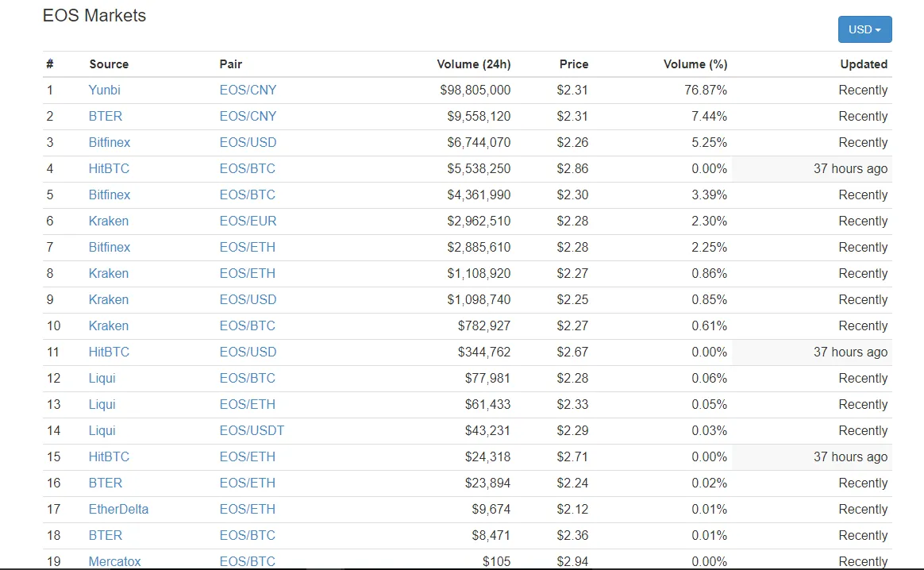Viewport: 924px width, 570px height.
Task: Select the $782,927 volume cell
Action: 484,326
